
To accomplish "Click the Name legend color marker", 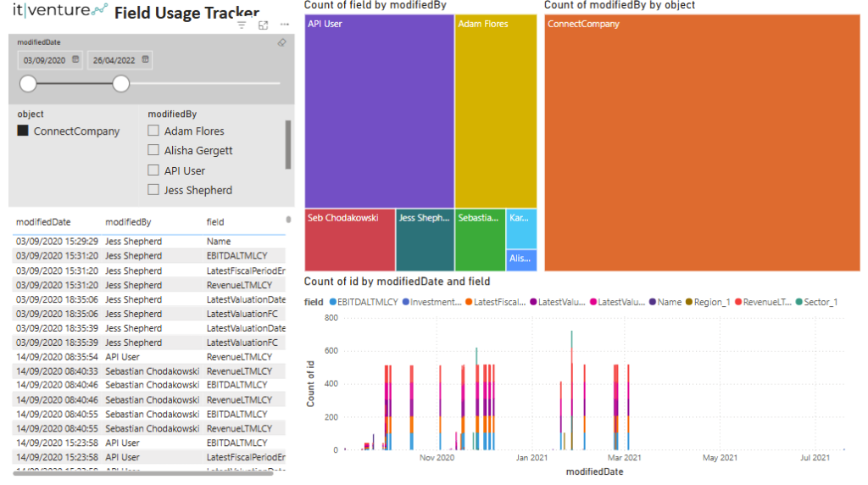I will [x=653, y=302].
